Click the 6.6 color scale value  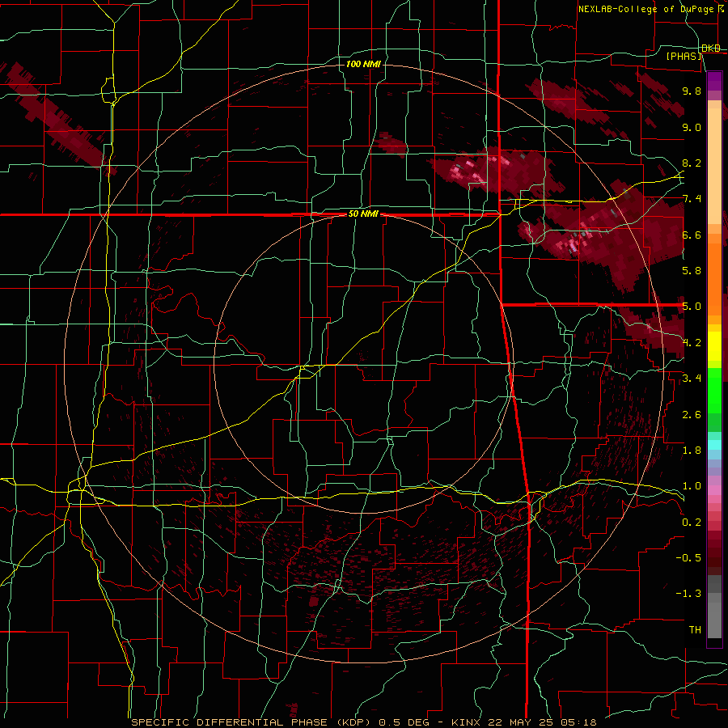[692, 235]
